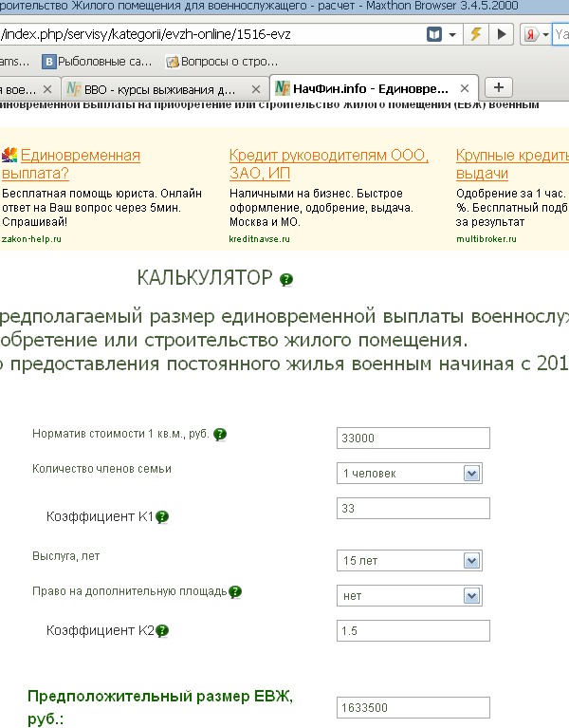Open the reader mode icon in address bar
Image resolution: width=569 pixels, height=728 pixels.
click(434, 34)
